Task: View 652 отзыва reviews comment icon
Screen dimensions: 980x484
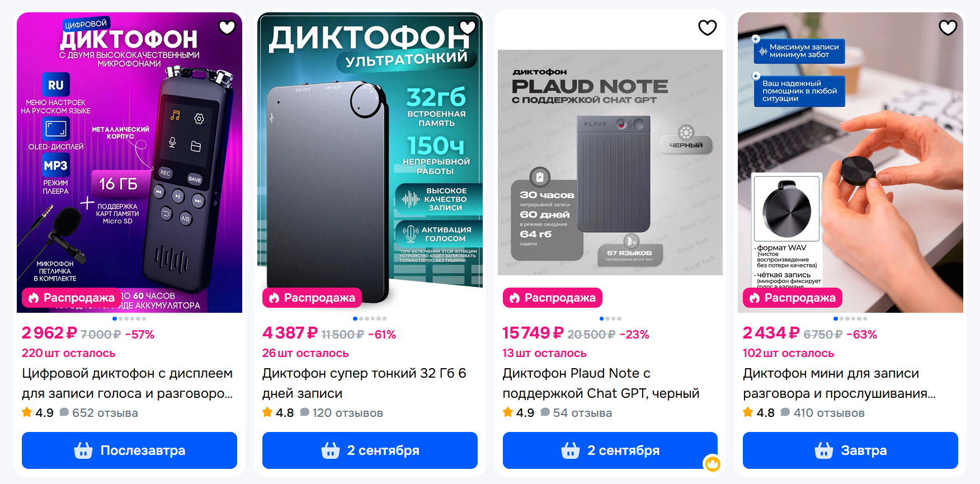Action: [64, 412]
